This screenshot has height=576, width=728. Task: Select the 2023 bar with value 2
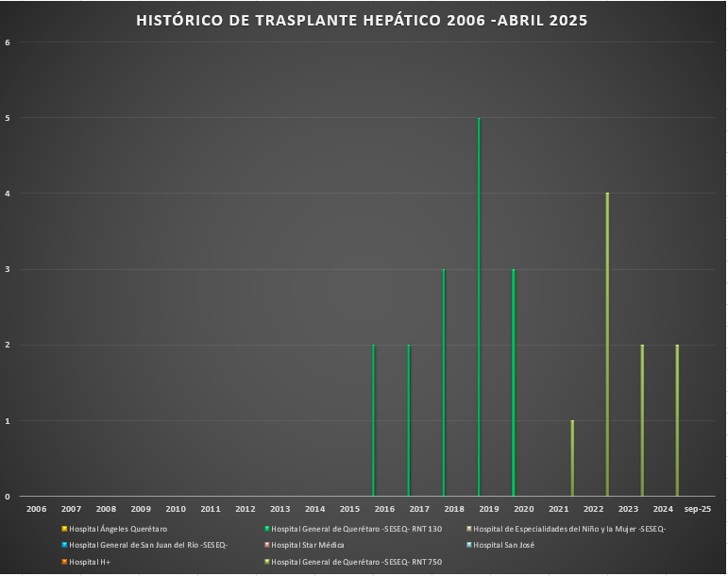[x=642, y=420]
